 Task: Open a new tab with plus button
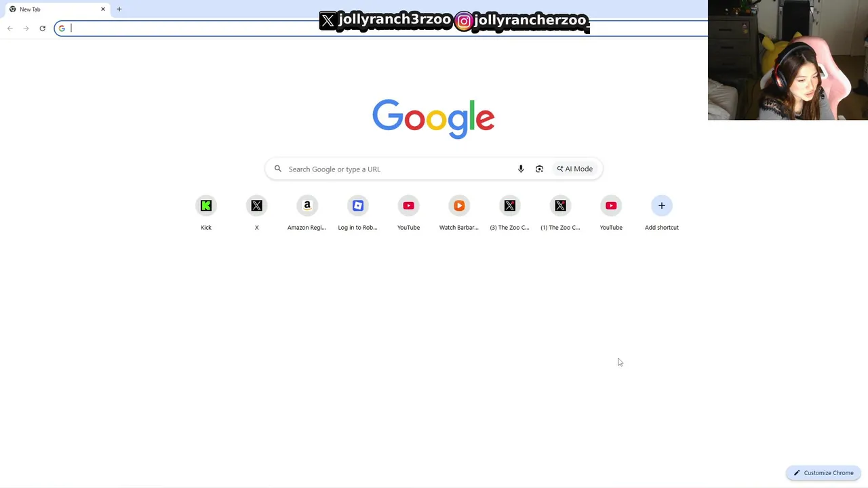point(119,9)
